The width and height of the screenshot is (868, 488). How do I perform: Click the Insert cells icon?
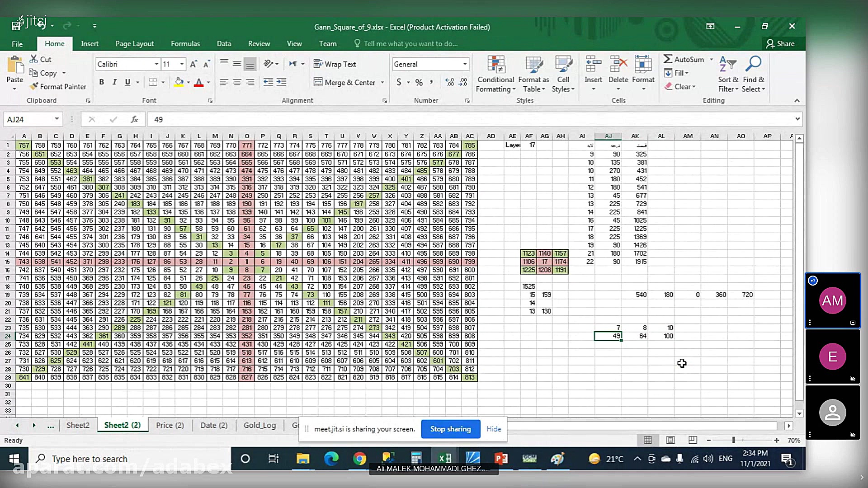click(593, 65)
